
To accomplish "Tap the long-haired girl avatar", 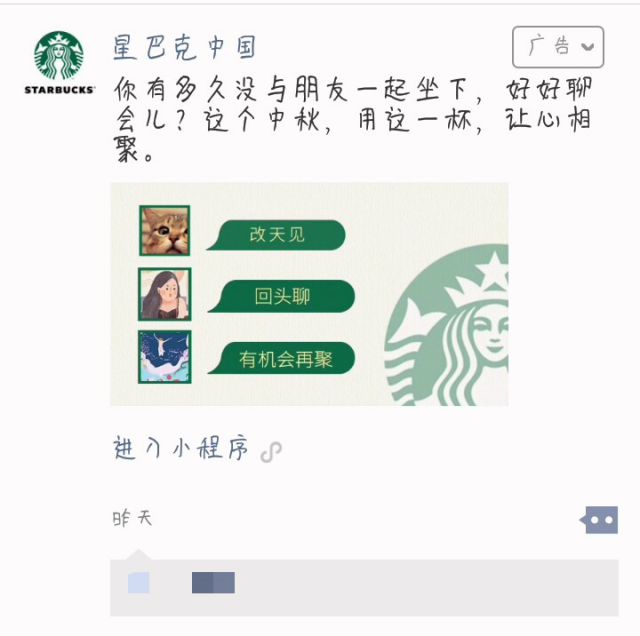I will point(164,294).
